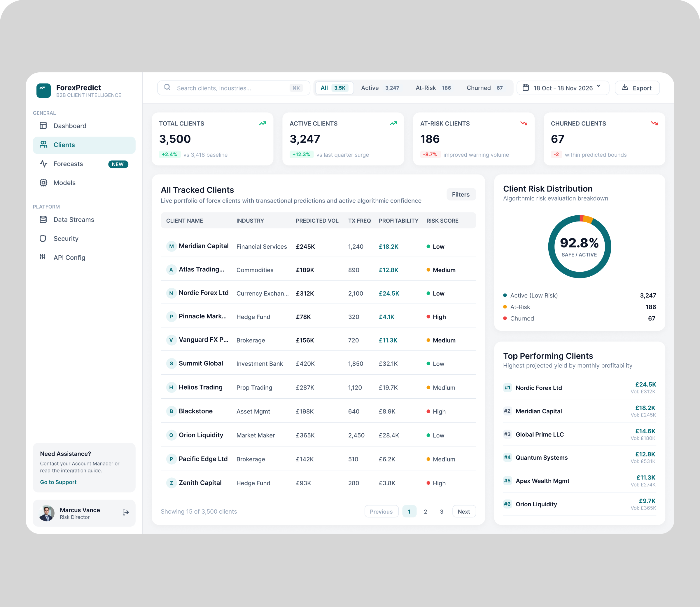Viewport: 700px width, 607px height.
Task: Click the red Churned legend dot
Action: click(505, 318)
